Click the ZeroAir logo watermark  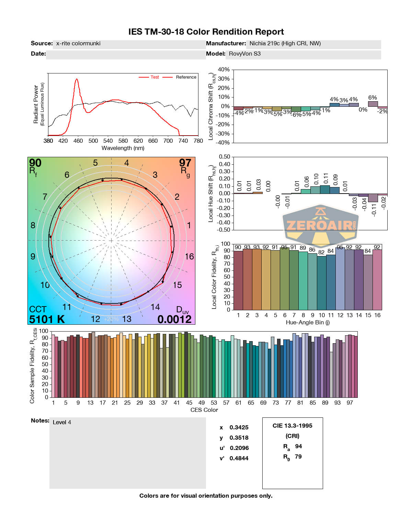click(x=321, y=225)
